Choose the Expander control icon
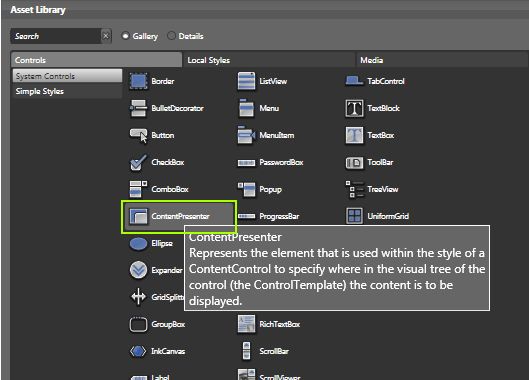The width and height of the screenshot is (529, 380). click(x=138, y=270)
